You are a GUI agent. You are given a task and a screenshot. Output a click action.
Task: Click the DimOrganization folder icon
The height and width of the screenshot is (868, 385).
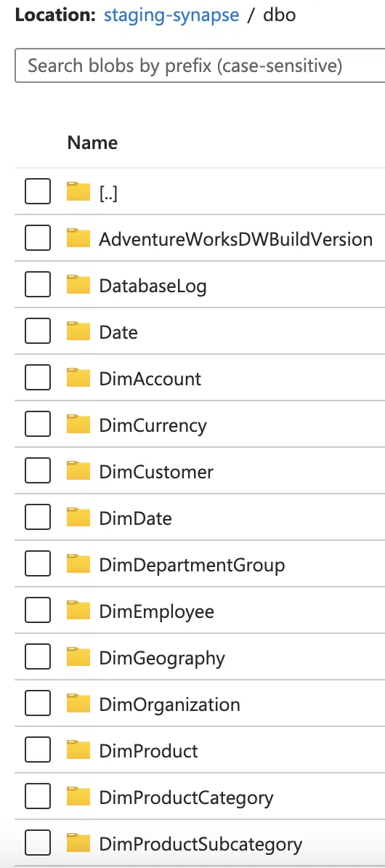click(78, 703)
